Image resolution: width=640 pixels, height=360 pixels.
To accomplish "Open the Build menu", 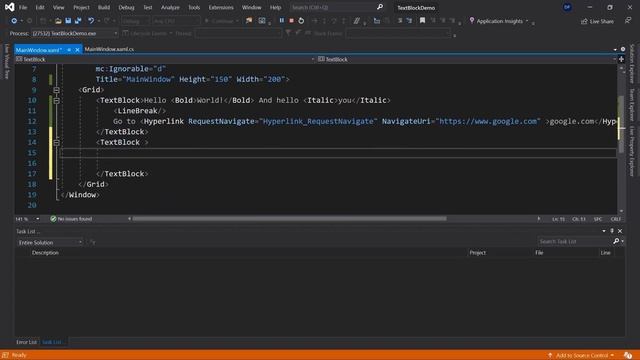I will pos(104,7).
